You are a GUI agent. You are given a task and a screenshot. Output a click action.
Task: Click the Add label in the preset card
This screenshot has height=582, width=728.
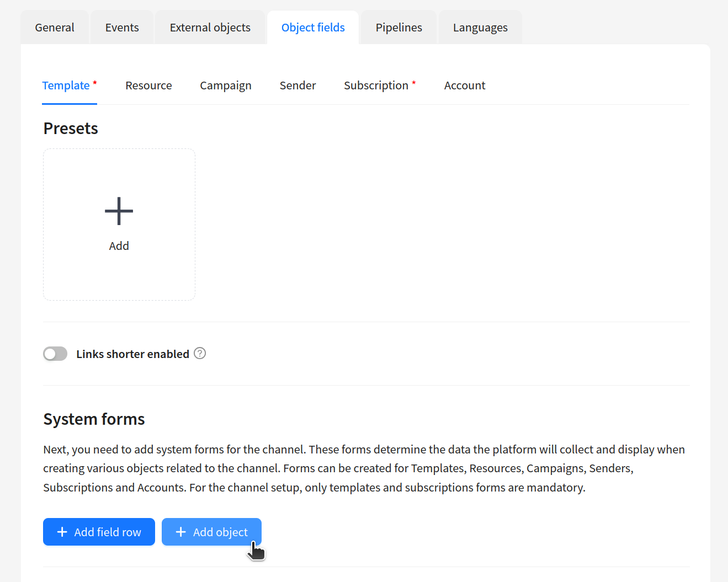(x=119, y=246)
